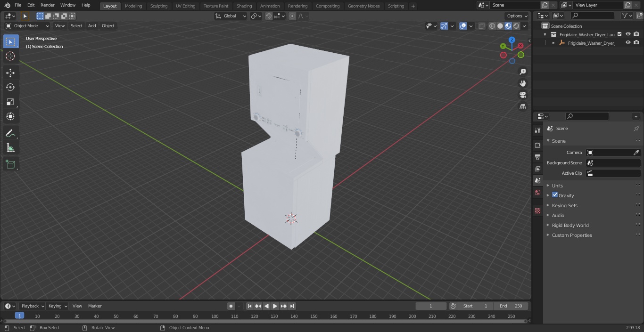Select the Add Cube tool
This screenshot has height=332, width=644.
[x=10, y=165]
